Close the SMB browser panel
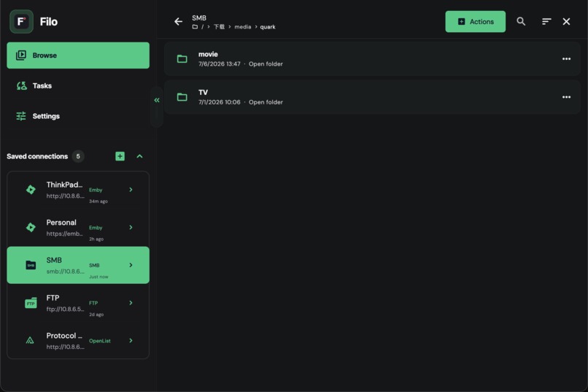The width and height of the screenshot is (588, 392). (x=566, y=21)
